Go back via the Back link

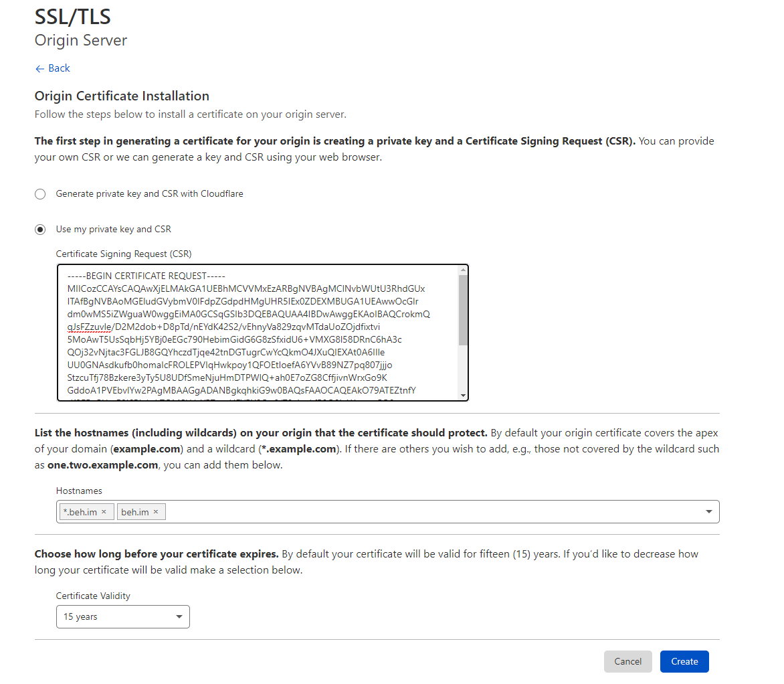click(59, 68)
